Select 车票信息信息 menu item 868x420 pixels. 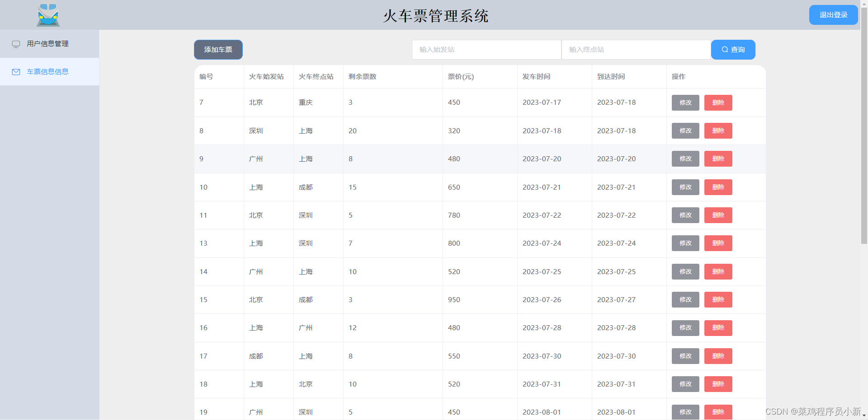[50, 72]
